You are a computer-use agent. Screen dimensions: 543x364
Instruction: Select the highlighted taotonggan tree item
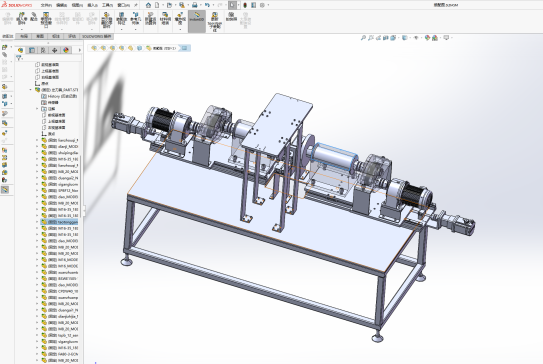point(59,222)
